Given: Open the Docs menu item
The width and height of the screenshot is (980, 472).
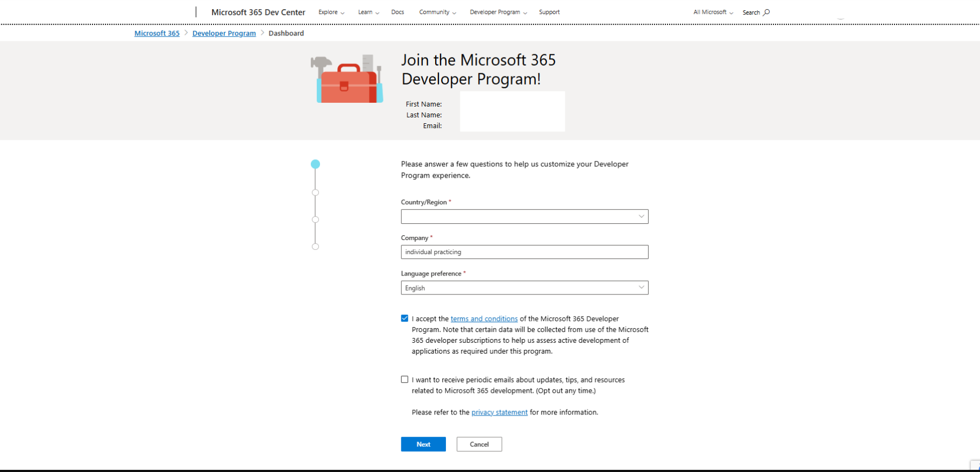Looking at the screenshot, I should click(397, 12).
